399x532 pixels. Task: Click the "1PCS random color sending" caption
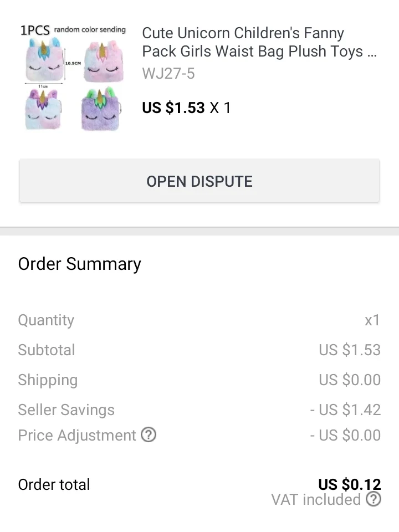(x=73, y=30)
